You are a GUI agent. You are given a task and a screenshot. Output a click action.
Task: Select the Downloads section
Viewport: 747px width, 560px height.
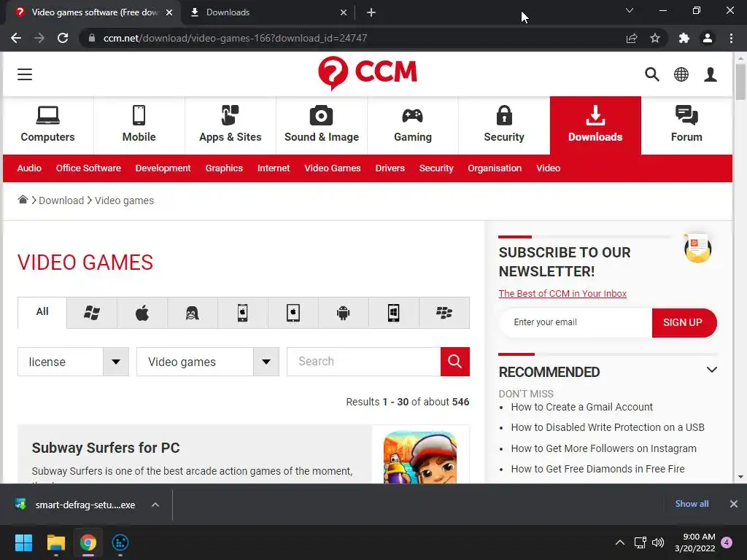coord(595,125)
